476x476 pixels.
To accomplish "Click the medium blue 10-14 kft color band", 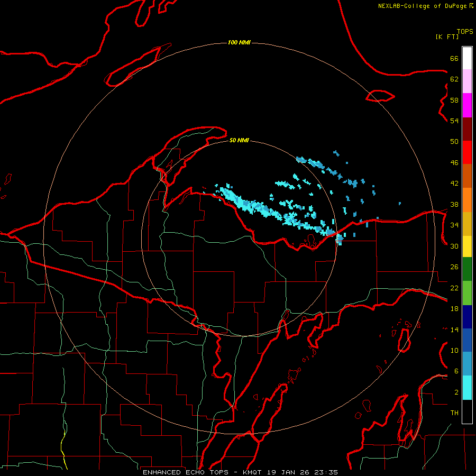I will coord(467,340).
